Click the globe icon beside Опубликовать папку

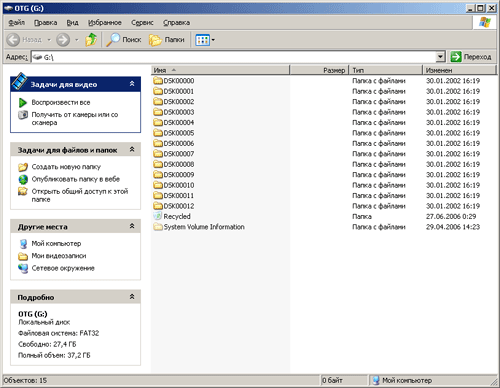[23, 179]
